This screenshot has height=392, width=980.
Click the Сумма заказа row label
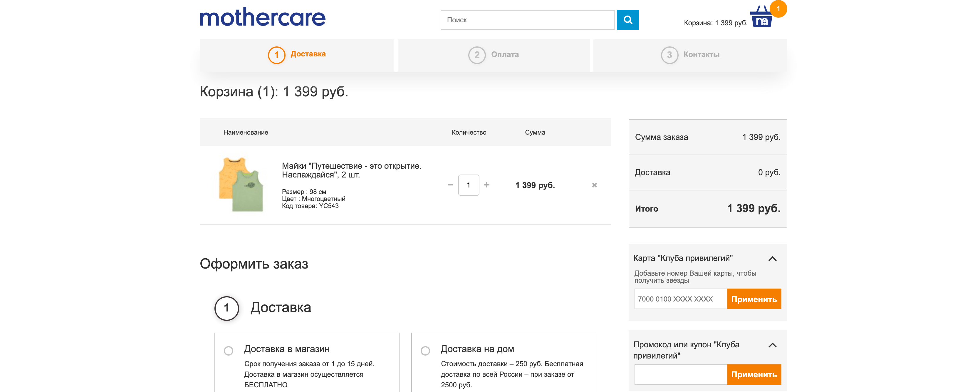pos(661,137)
